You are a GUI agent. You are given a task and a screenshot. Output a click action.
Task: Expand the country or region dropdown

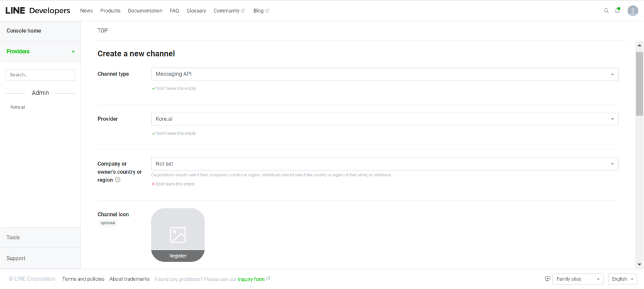click(x=384, y=164)
